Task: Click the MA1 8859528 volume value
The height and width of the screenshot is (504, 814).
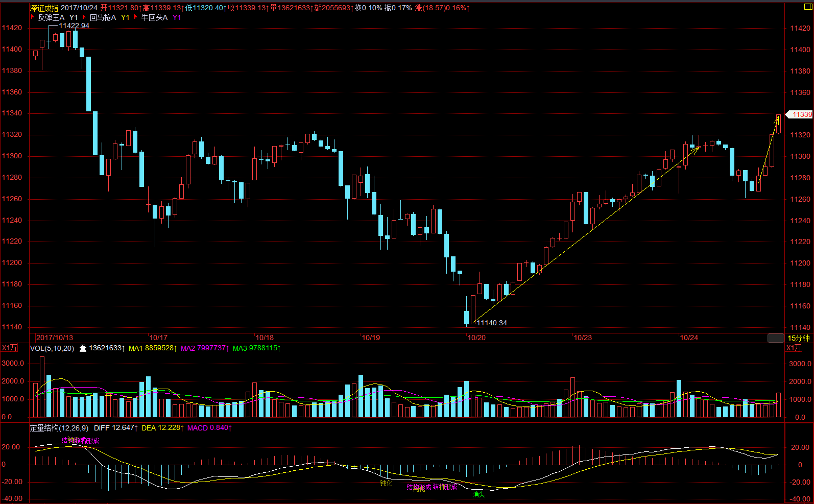Action: tap(153, 348)
